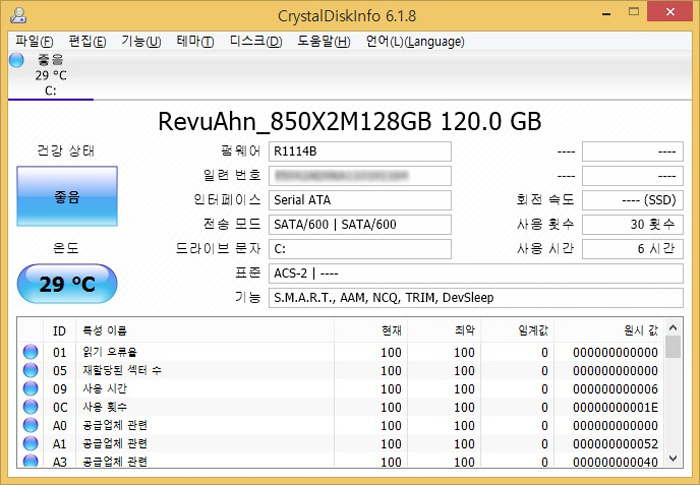Open the 디스크(D) menu

coord(256,42)
